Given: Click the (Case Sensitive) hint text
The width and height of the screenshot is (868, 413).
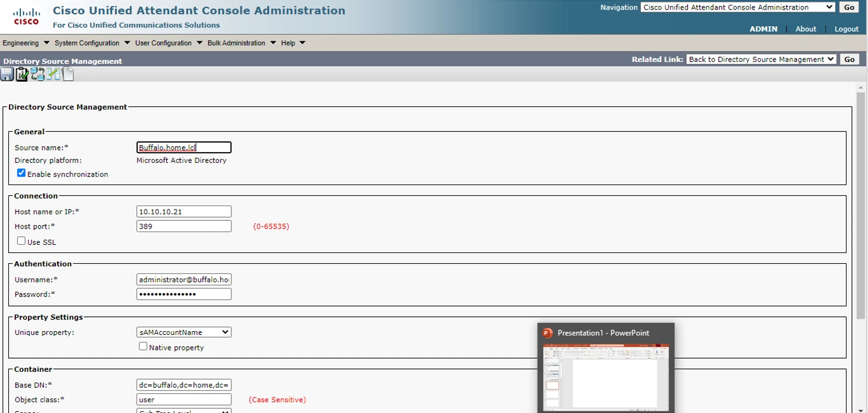Looking at the screenshot, I should tap(277, 399).
